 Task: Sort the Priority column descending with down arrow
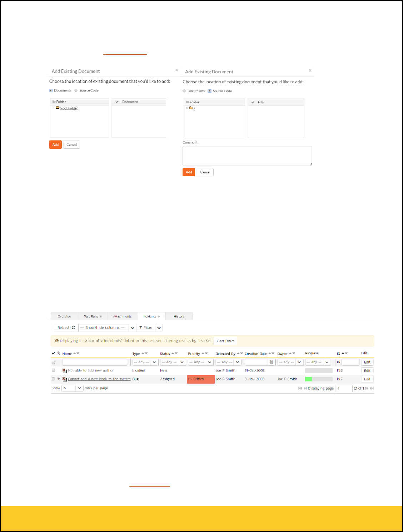pos(206,354)
